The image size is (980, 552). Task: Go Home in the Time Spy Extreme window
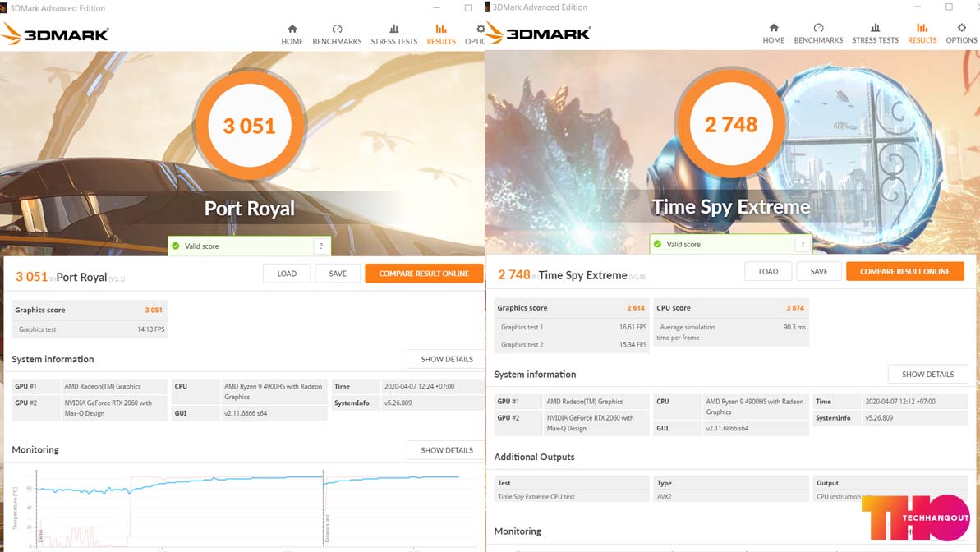click(x=774, y=34)
